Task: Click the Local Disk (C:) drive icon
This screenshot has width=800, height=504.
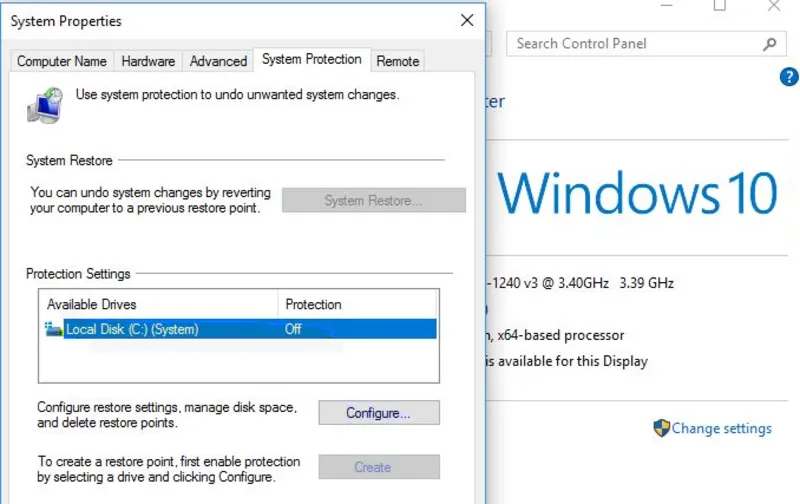Action: tap(54, 329)
